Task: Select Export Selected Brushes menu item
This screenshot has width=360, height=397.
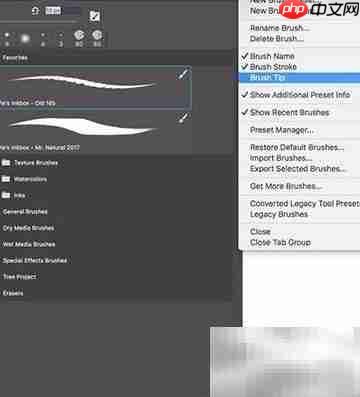Action: coord(299,169)
